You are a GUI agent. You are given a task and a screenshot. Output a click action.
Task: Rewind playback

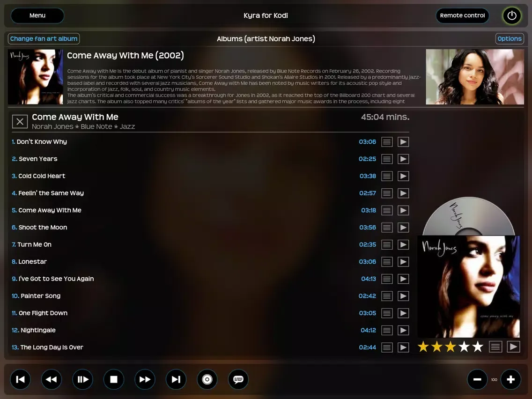coord(51,379)
